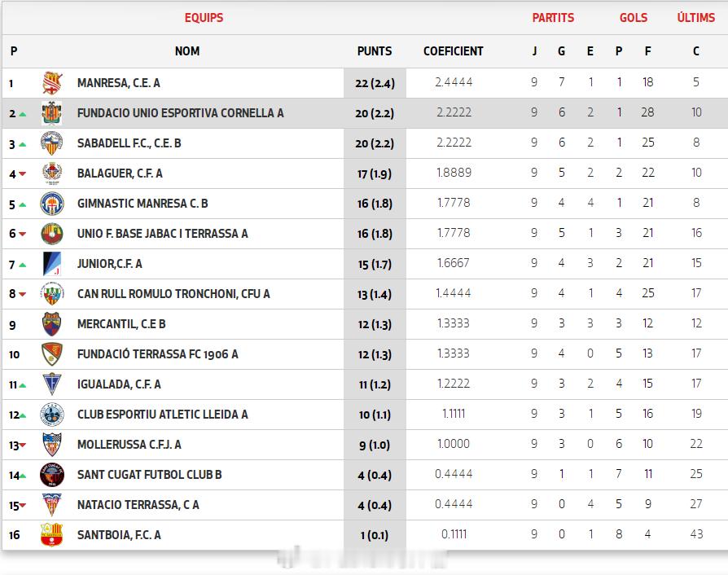This screenshot has height=575, width=728.
Task: Click the Fundacio Unio Esportiva Cornella A crest
Action: click(51, 113)
